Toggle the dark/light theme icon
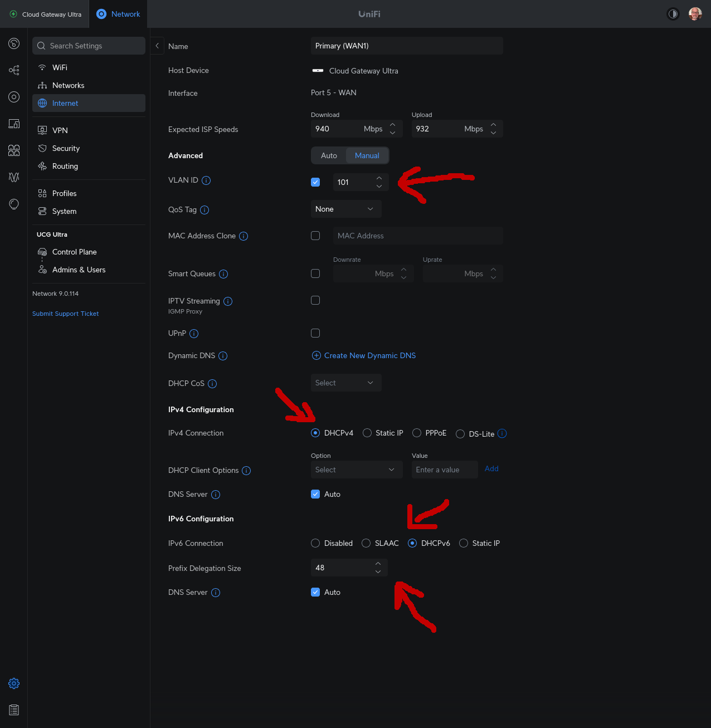Screen dimensions: 711x728 tap(673, 14)
